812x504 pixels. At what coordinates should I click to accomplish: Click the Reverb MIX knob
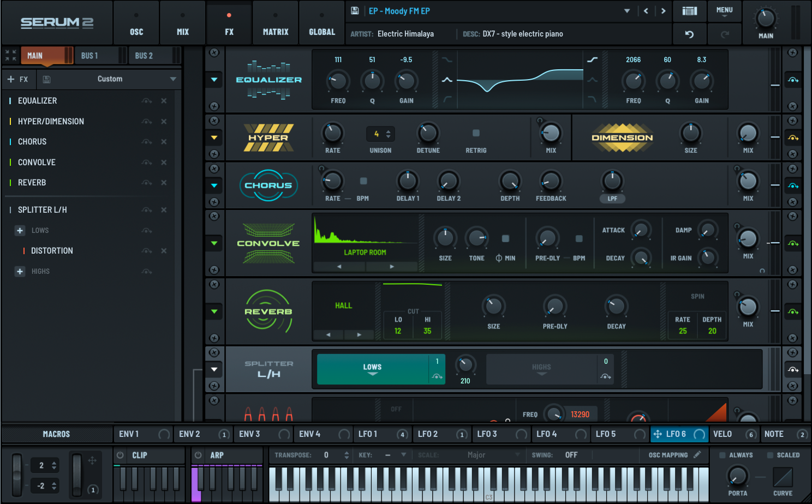[x=748, y=307]
